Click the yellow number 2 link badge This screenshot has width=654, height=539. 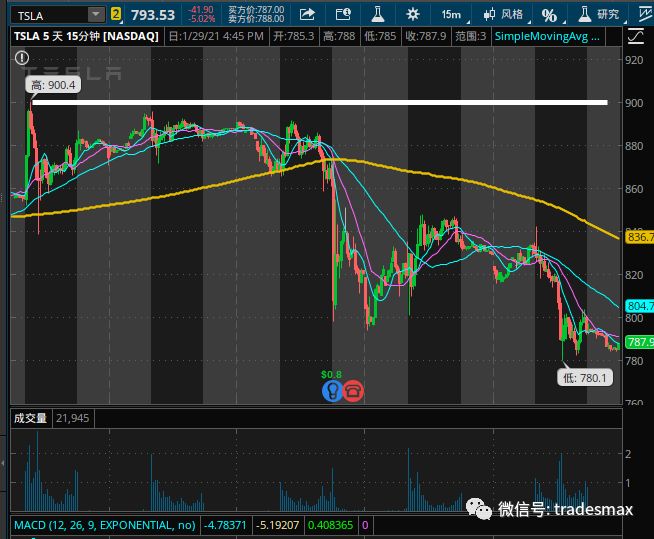(x=116, y=15)
